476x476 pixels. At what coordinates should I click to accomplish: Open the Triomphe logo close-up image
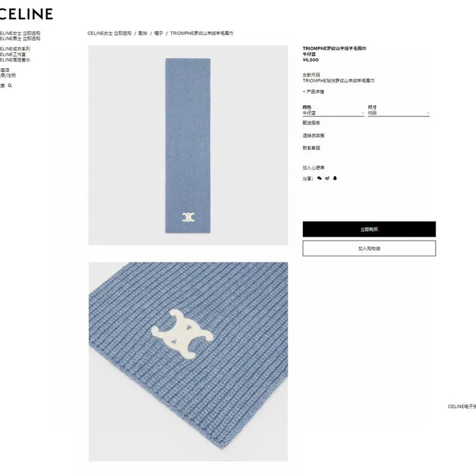(188, 362)
